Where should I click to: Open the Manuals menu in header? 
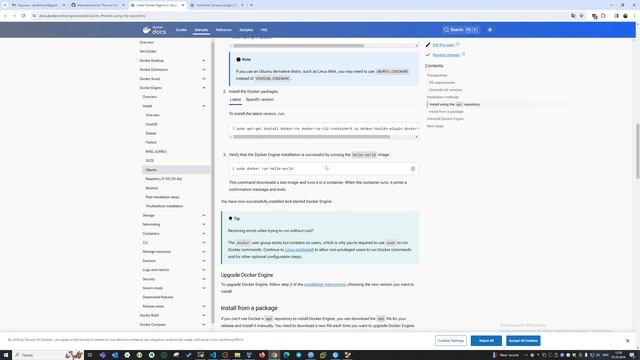tap(201, 30)
